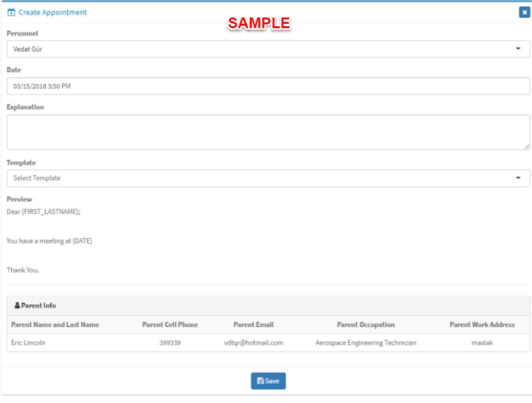Click the Parent Name and Last Name column header
The height and width of the screenshot is (403, 532).
(x=55, y=325)
